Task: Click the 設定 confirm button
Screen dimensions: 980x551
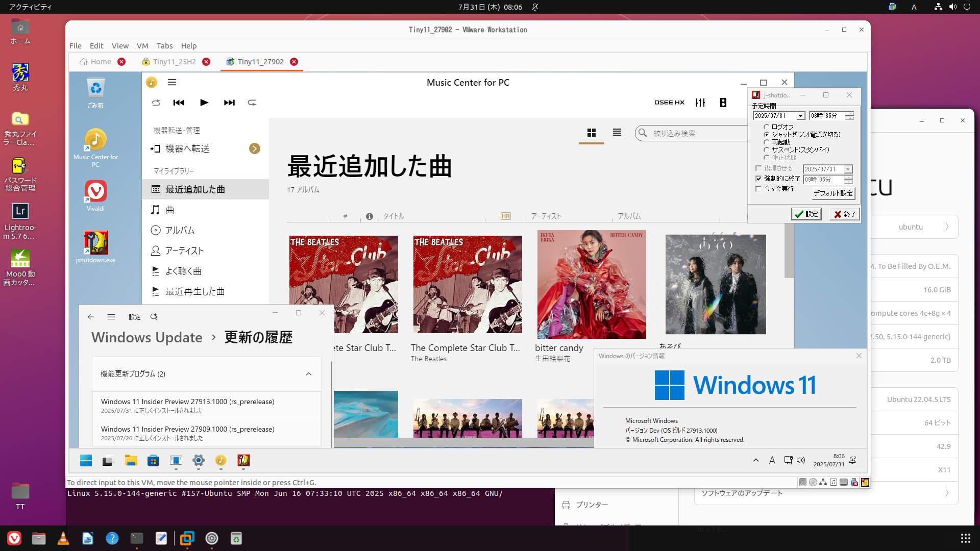Action: tap(806, 214)
